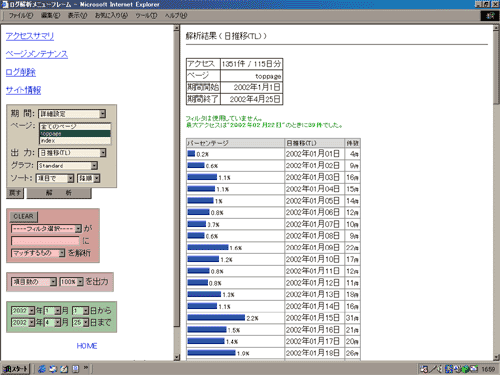Click the 2002年4月25日 period end cell
The height and width of the screenshot is (375, 500).
pos(251,99)
